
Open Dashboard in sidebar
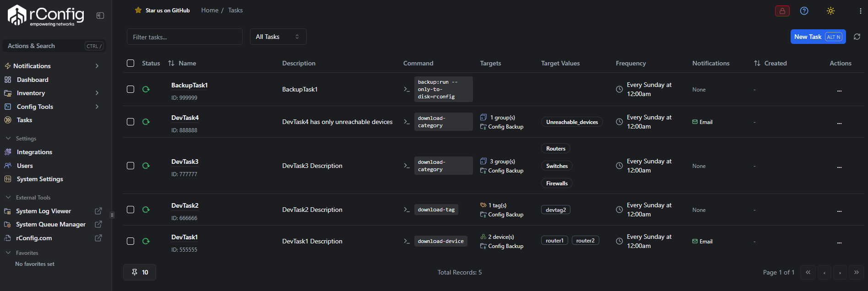coord(33,80)
